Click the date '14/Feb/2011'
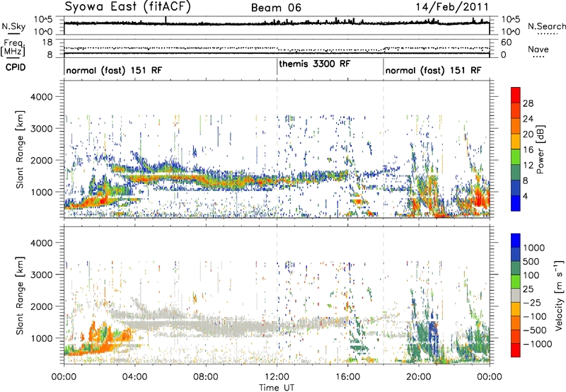Screen dimensions: 566x392 point(452,7)
